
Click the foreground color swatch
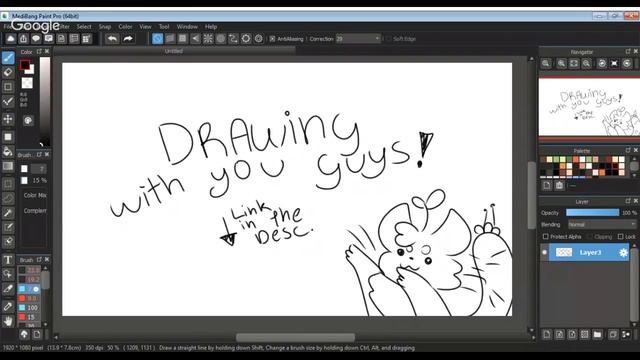click(24, 64)
